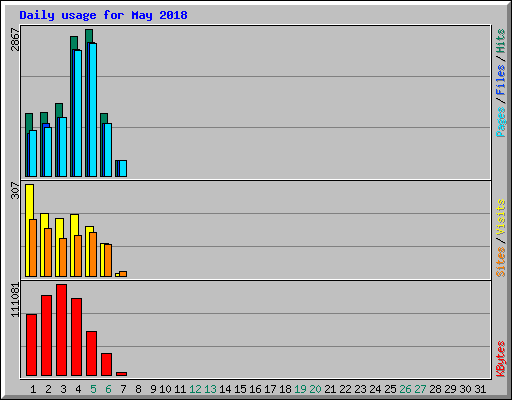Click the day 6 orange sites bar

[108, 260]
